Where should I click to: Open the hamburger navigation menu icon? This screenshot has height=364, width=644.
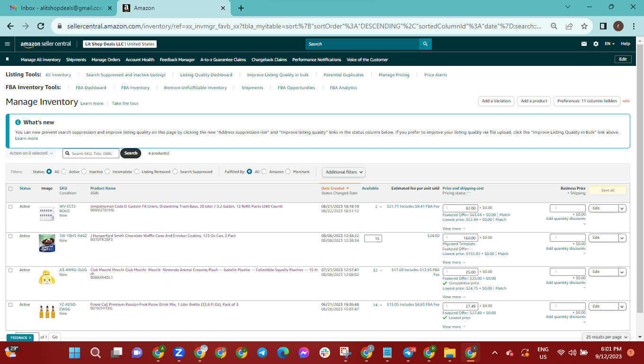7,44
